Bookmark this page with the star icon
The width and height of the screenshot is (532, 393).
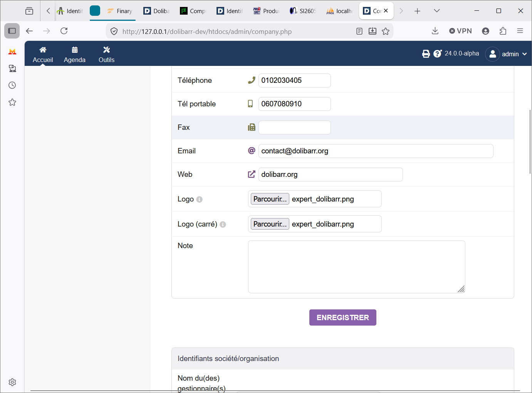[386, 31]
